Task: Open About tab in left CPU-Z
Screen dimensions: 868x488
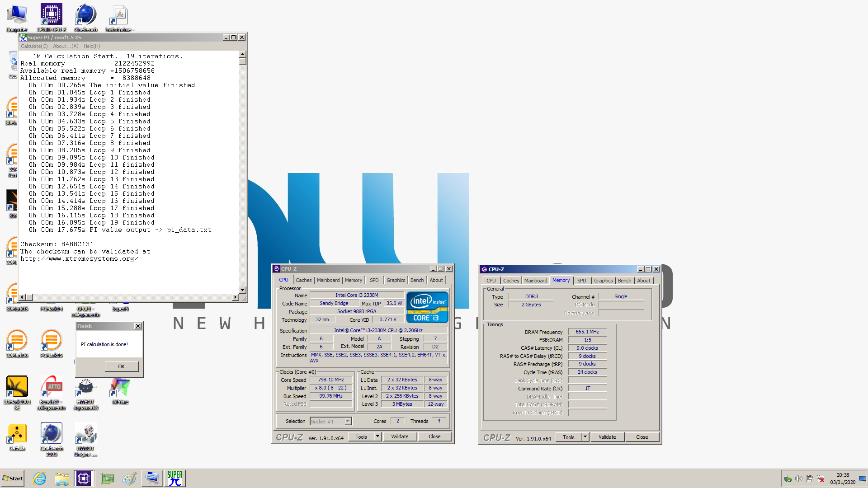Action: [x=436, y=280]
